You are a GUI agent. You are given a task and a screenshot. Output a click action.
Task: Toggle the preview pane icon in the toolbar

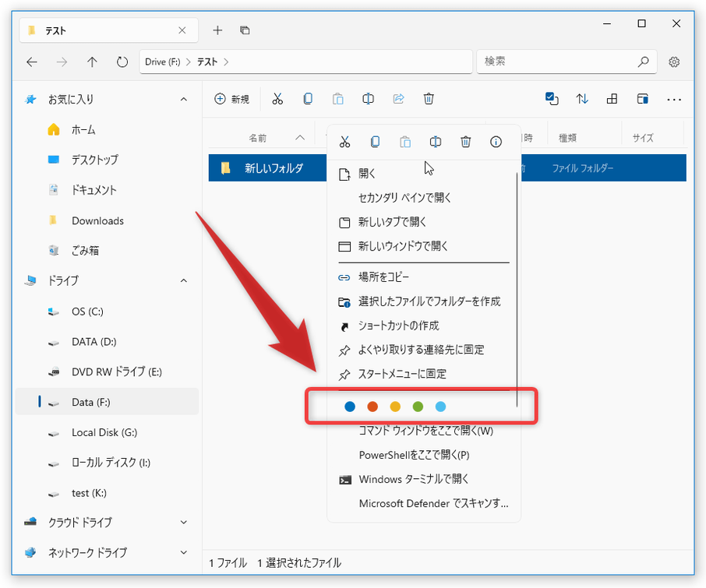(x=643, y=99)
